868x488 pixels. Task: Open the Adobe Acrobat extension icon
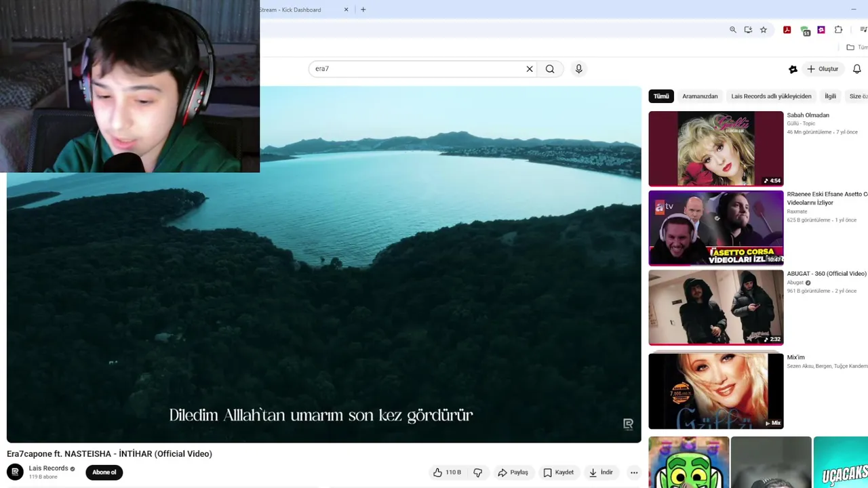pos(787,30)
